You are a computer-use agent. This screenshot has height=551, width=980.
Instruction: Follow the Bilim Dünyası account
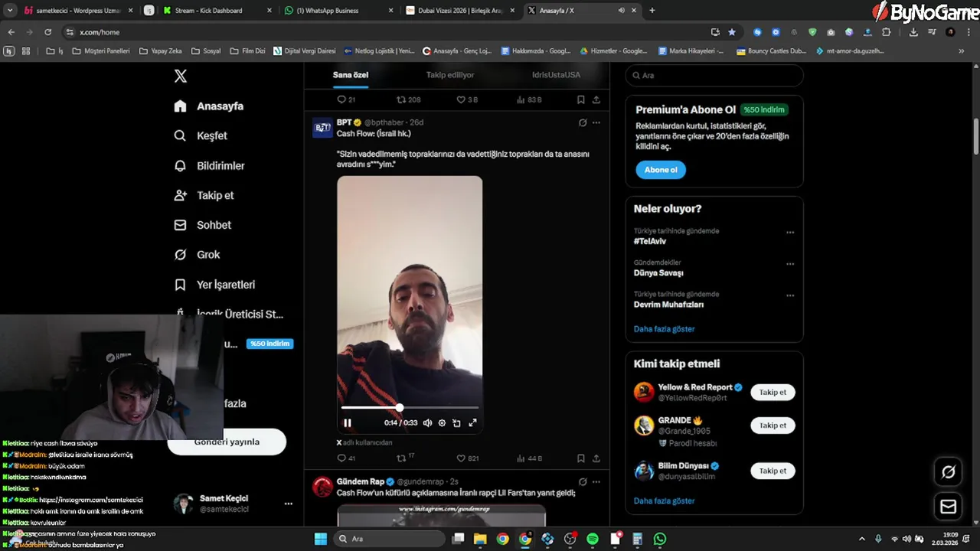point(773,471)
